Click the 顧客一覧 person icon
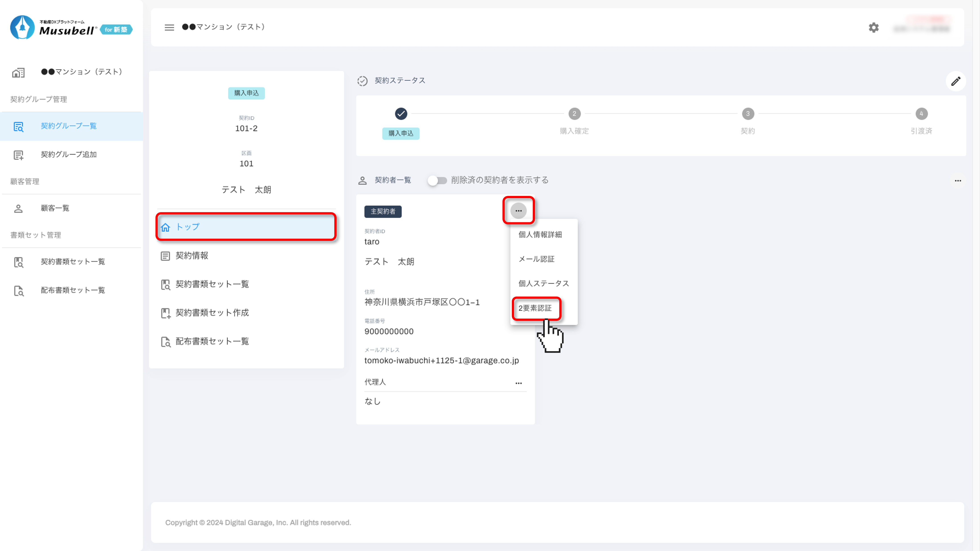The height and width of the screenshot is (551, 980). pyautogui.click(x=18, y=208)
